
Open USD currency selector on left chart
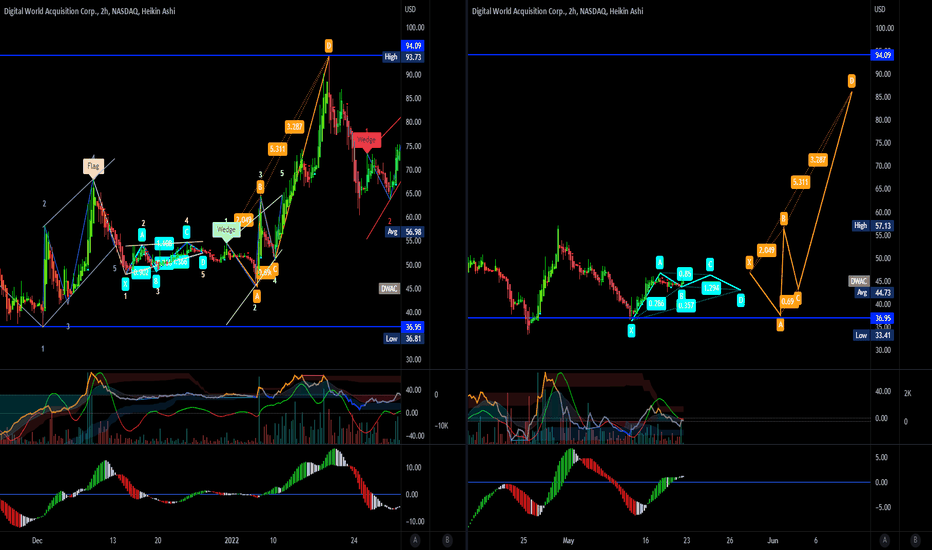tap(410, 9)
